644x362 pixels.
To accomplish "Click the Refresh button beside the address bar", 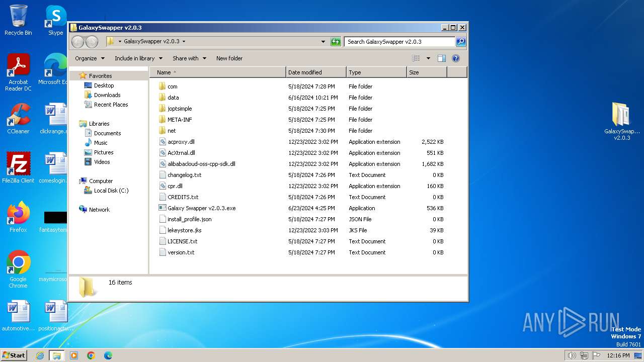I will tap(336, 42).
